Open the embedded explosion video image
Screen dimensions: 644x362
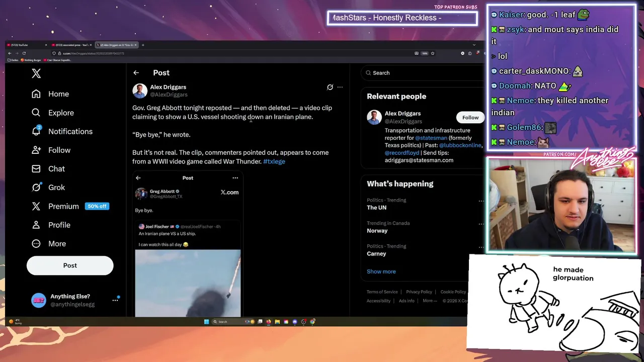point(188,283)
